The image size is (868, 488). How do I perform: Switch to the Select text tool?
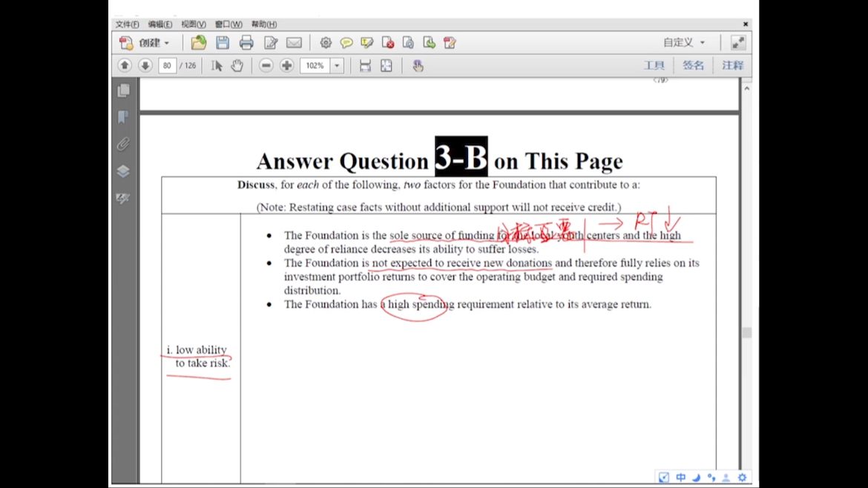[x=217, y=66]
